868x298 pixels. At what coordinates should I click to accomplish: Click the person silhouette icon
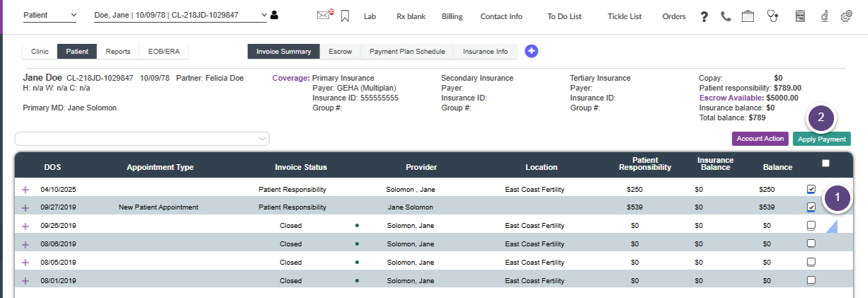coord(274,15)
